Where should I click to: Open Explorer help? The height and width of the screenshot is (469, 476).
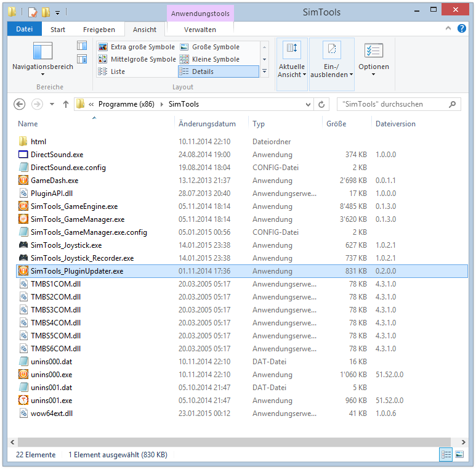tap(462, 28)
